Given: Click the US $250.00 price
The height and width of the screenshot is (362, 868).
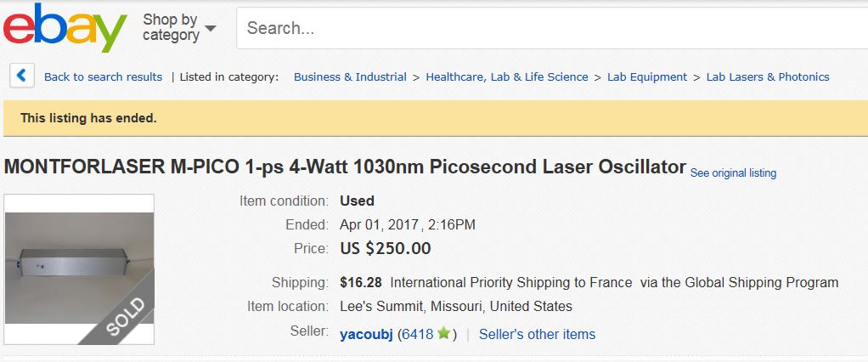Looking at the screenshot, I should 385,249.
